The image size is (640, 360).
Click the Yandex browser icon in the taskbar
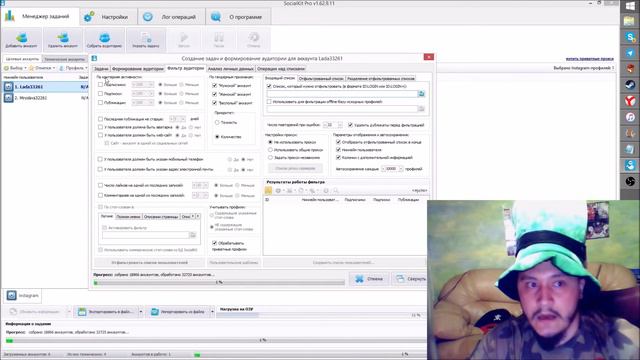(x=630, y=101)
